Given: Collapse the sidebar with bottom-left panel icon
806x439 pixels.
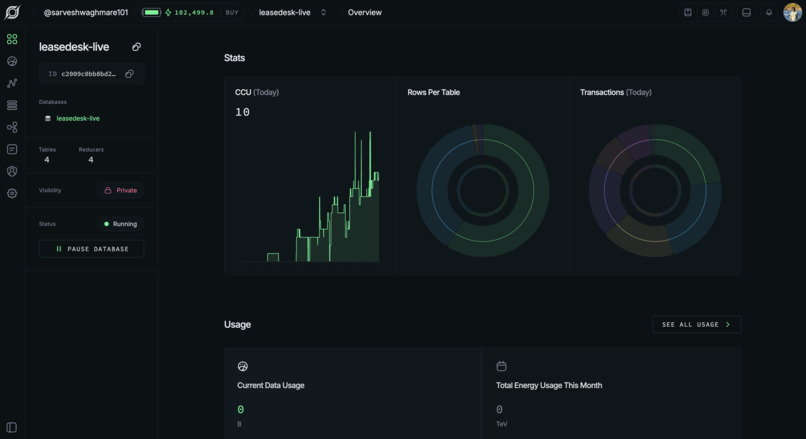Looking at the screenshot, I should (12, 427).
